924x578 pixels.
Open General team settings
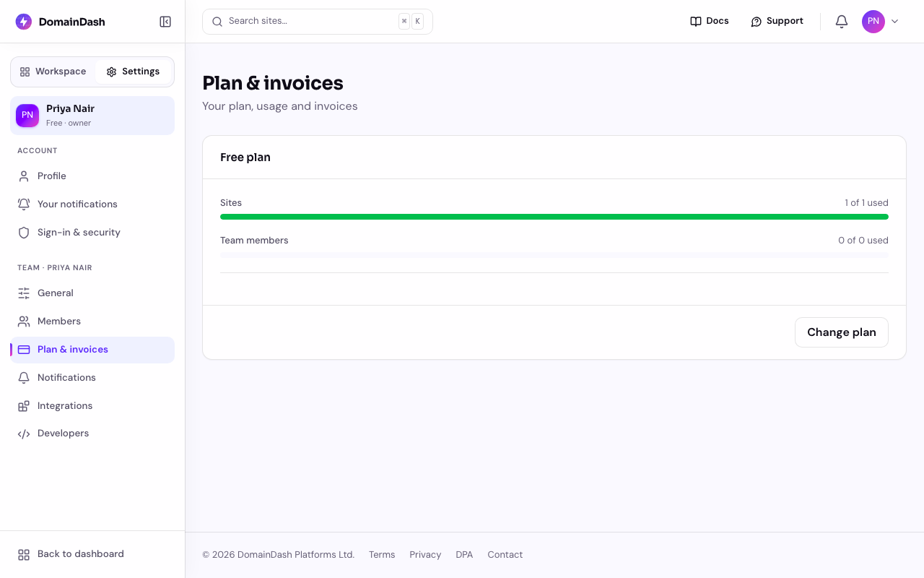tap(92, 293)
